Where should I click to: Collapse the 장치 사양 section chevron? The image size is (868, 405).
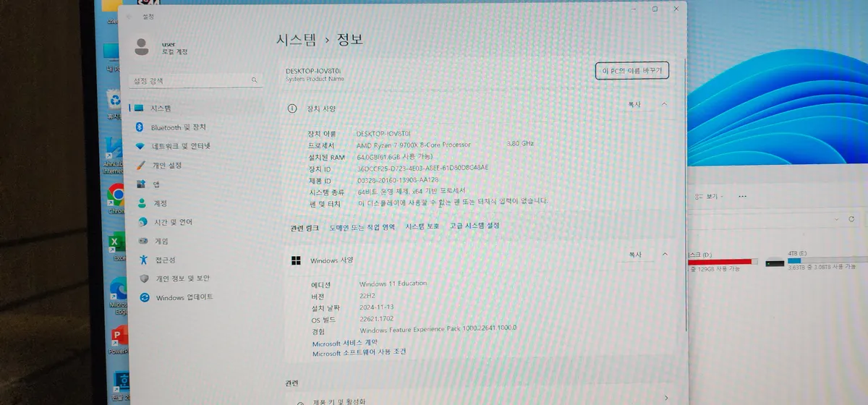pyautogui.click(x=664, y=105)
